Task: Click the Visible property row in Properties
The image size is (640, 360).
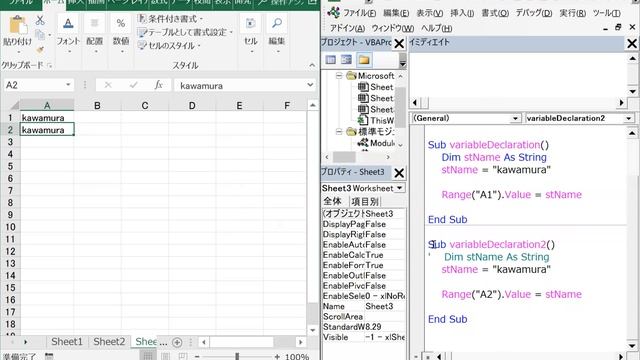Action: click(364, 337)
